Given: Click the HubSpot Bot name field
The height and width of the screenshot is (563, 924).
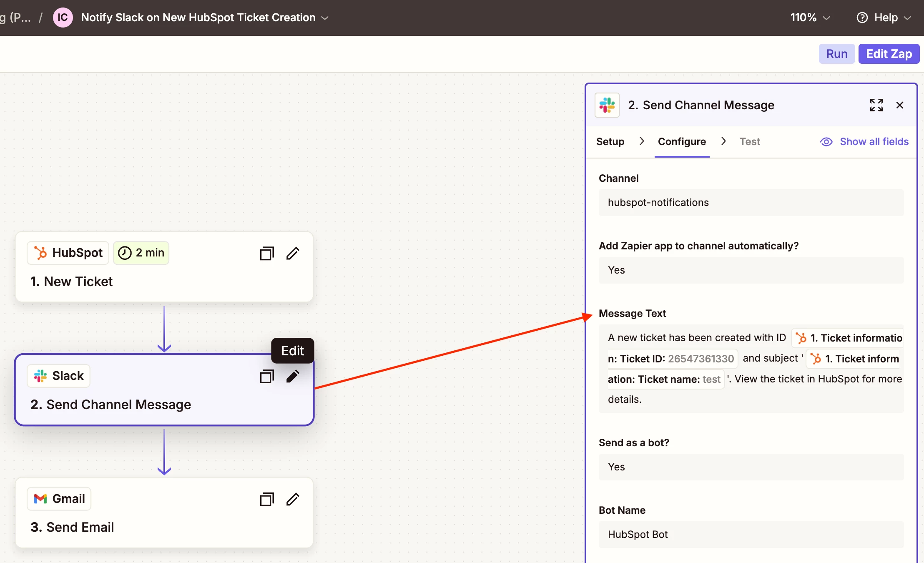Looking at the screenshot, I should pyautogui.click(x=751, y=535).
